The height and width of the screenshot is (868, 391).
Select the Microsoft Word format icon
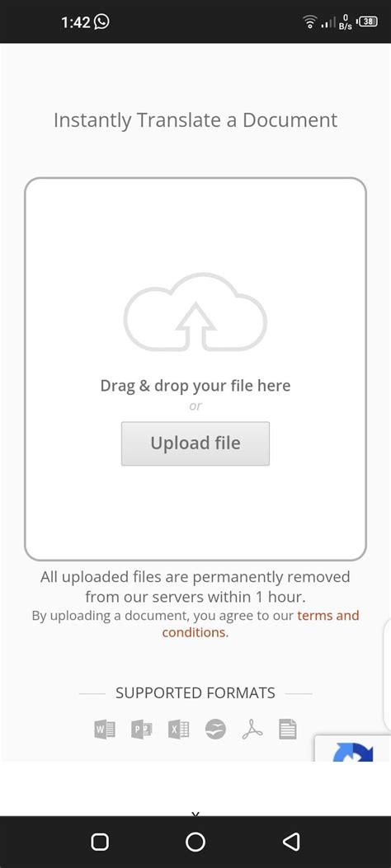105,730
